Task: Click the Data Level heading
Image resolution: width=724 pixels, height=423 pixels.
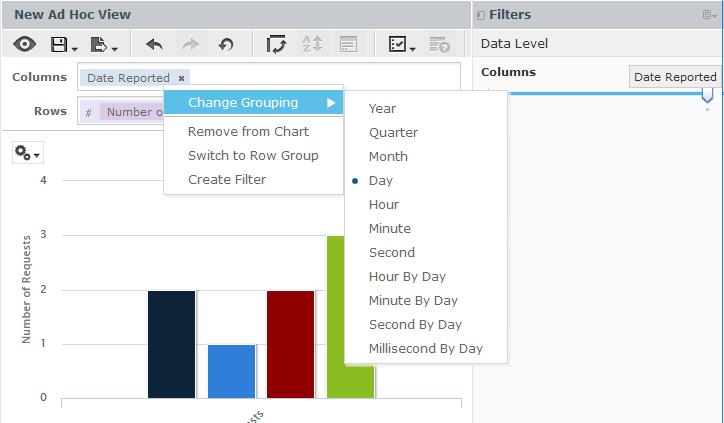Action: pyautogui.click(x=514, y=44)
